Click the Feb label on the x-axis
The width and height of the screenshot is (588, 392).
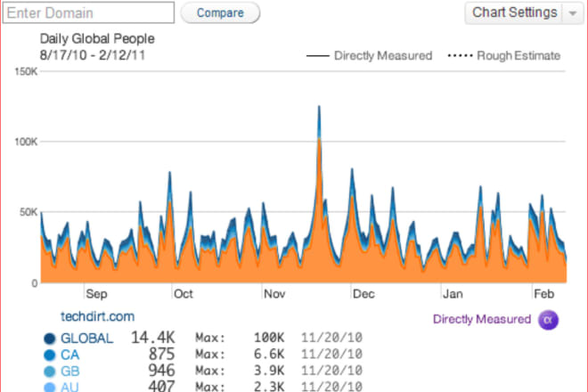544,294
